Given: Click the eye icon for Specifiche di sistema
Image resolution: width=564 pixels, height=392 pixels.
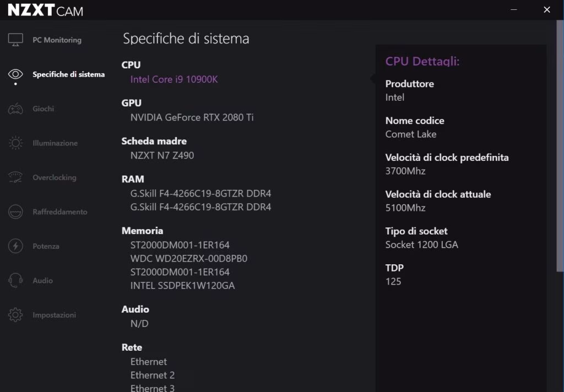Looking at the screenshot, I should click(15, 74).
